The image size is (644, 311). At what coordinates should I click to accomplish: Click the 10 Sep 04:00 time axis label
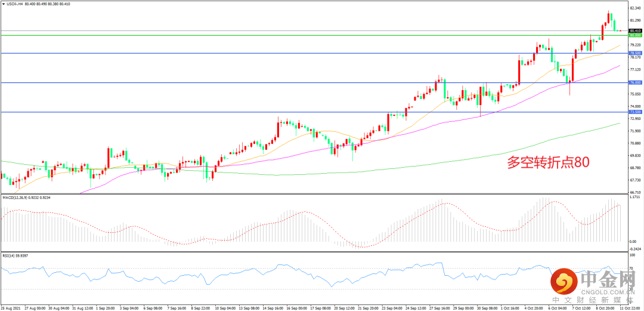click(x=227, y=307)
